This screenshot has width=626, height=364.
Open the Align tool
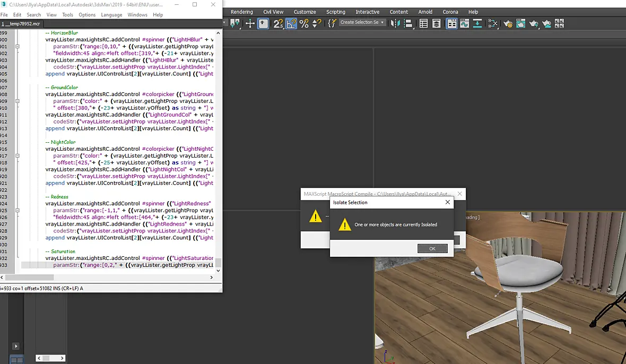(408, 23)
